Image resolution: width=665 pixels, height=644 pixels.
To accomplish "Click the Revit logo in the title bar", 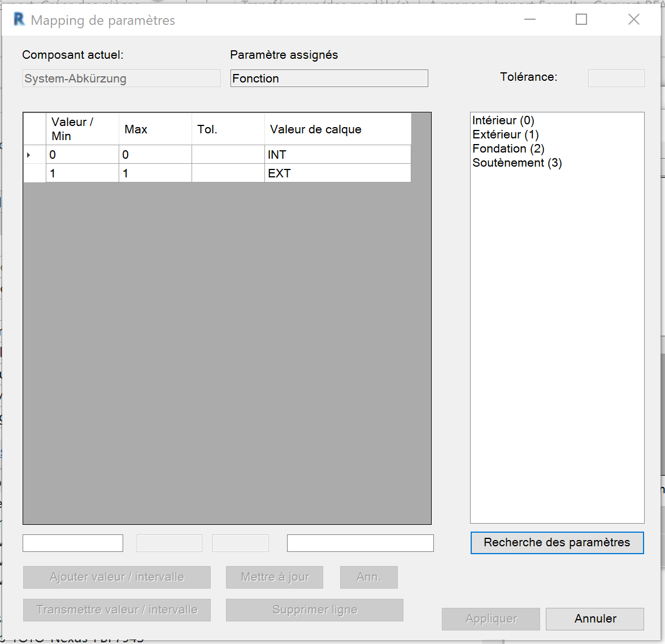I will tap(19, 20).
